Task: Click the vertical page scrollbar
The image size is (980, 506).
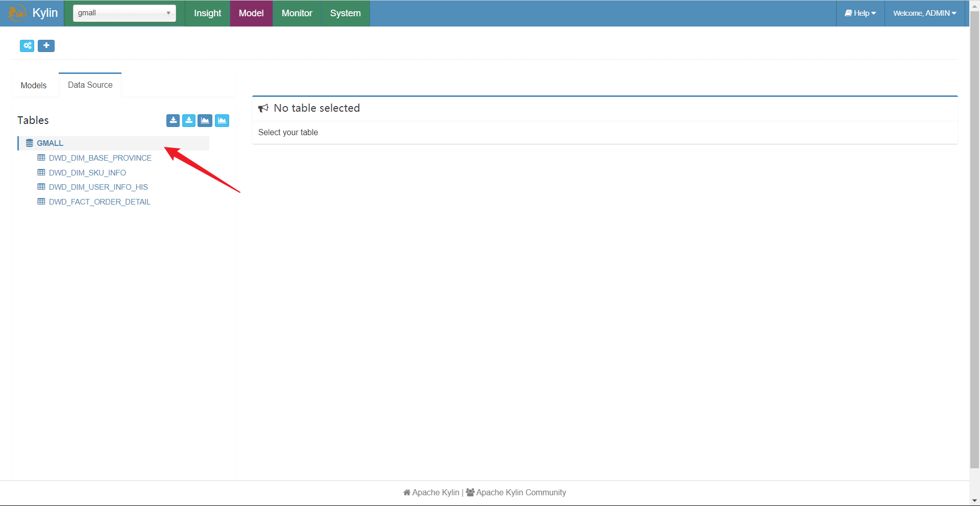Action: tap(974, 240)
